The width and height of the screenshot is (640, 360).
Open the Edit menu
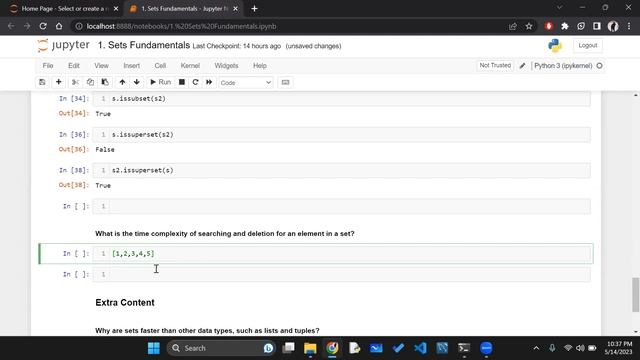(x=74, y=66)
